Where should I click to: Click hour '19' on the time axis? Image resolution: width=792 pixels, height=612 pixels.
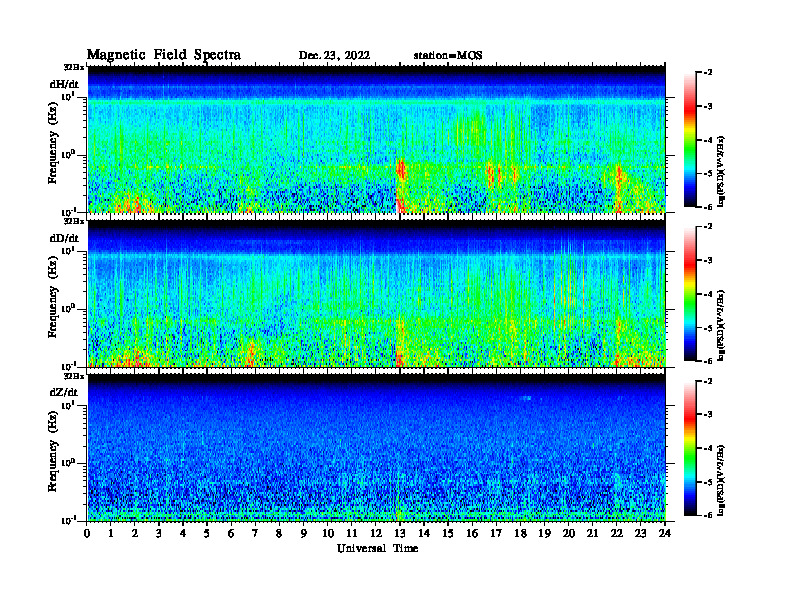pyautogui.click(x=544, y=533)
